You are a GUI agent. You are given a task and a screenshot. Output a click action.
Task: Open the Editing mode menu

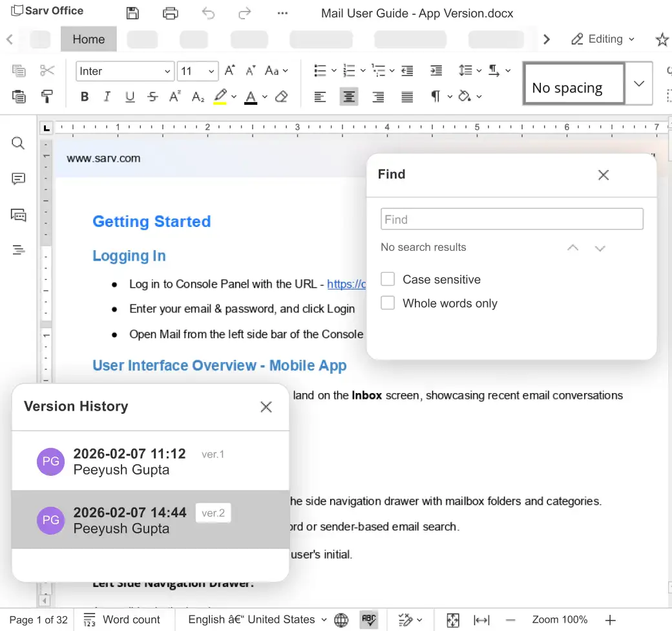click(603, 39)
